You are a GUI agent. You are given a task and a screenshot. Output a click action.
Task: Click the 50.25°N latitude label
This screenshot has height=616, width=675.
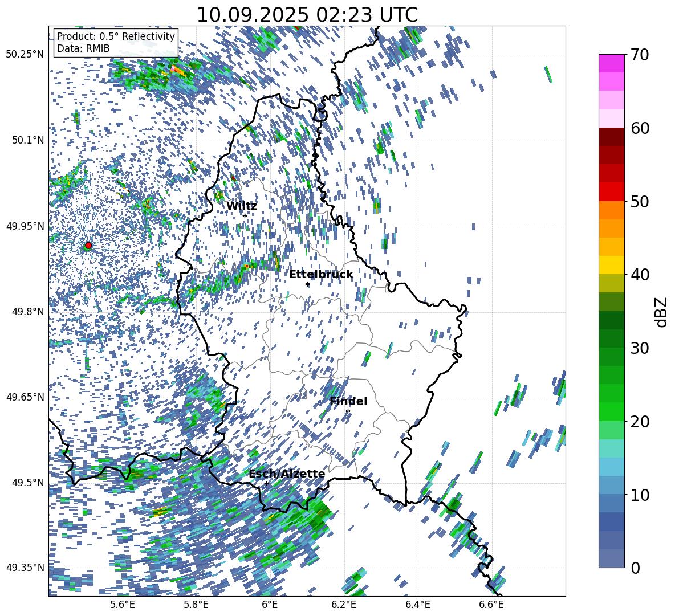click(25, 55)
